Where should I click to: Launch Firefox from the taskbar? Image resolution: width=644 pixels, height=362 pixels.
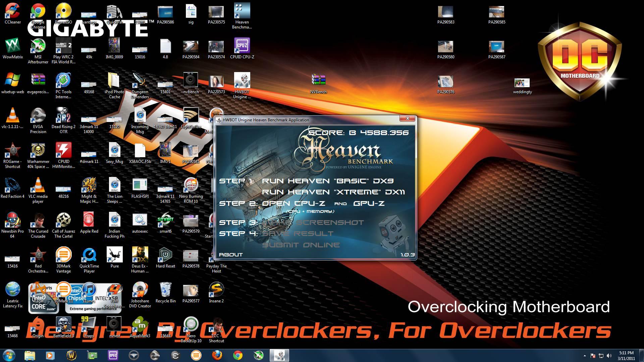click(217, 355)
